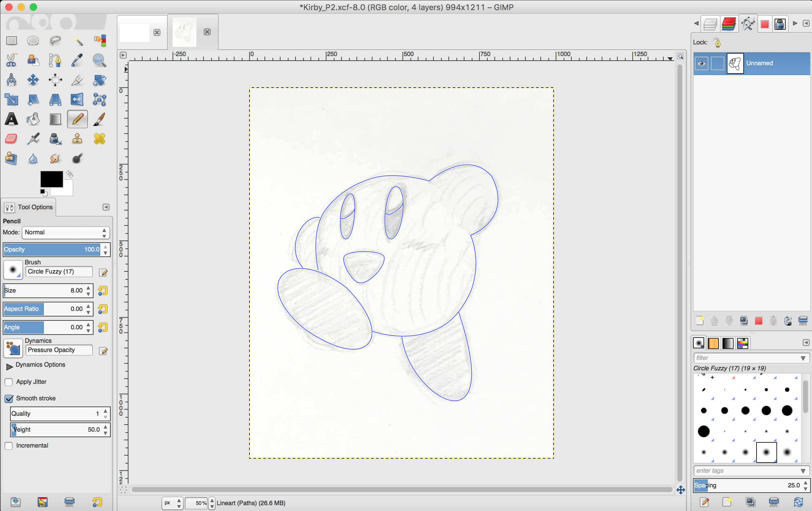Image resolution: width=812 pixels, height=511 pixels.
Task: Open the 50% zoom level dropdown
Action: click(x=212, y=503)
